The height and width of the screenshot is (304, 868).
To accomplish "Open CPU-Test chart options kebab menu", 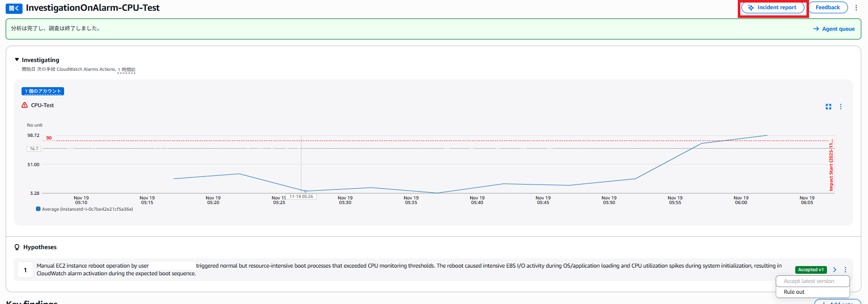I will click(841, 107).
